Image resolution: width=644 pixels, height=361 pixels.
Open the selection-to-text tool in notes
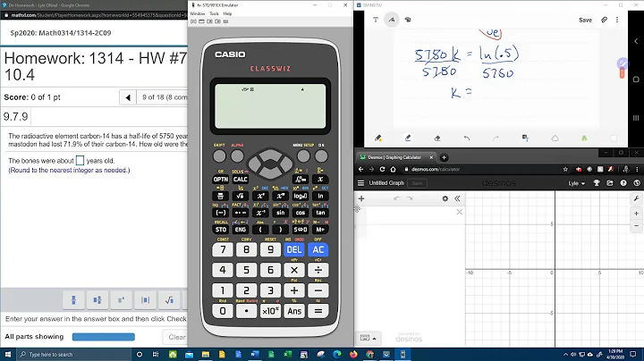pos(525,139)
